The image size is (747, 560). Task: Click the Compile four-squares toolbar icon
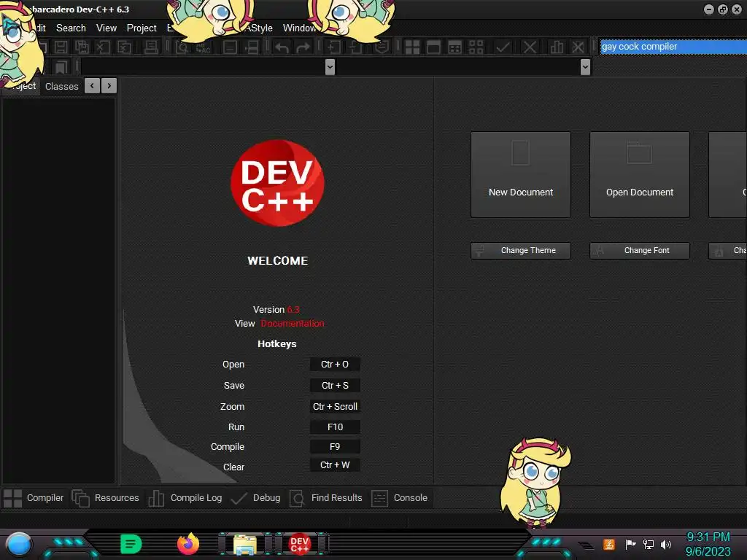click(x=412, y=47)
